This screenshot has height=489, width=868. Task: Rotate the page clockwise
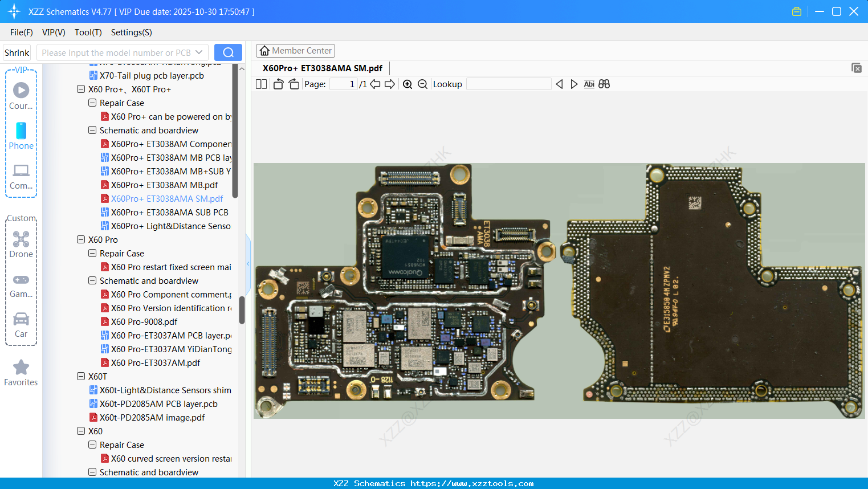[294, 84]
